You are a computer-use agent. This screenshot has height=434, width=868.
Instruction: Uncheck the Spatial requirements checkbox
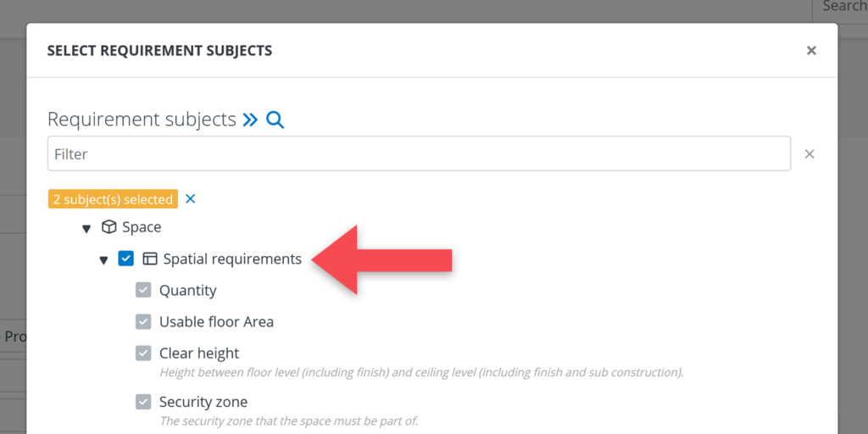point(126,259)
